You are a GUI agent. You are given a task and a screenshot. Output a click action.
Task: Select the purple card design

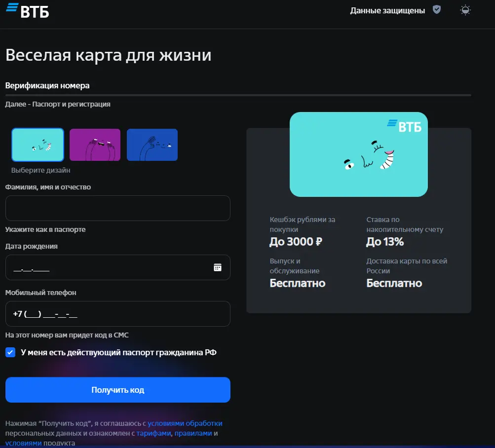point(95,145)
